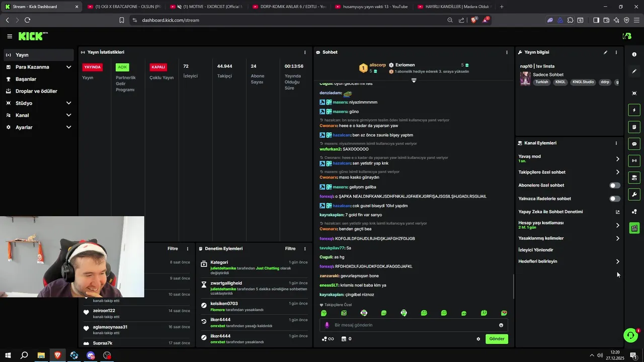This screenshot has height=362, width=644.
Task: Toggle the chat bubble widget in right sidebar
Action: click(634, 144)
